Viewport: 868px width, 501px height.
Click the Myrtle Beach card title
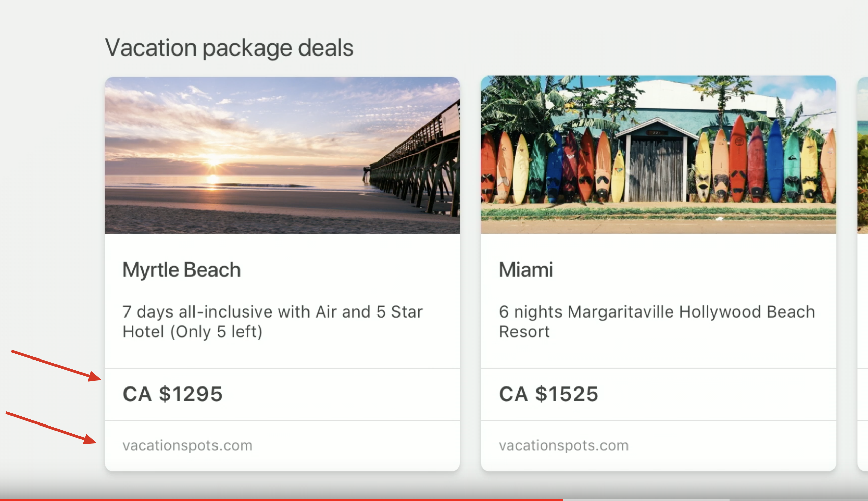(x=182, y=269)
